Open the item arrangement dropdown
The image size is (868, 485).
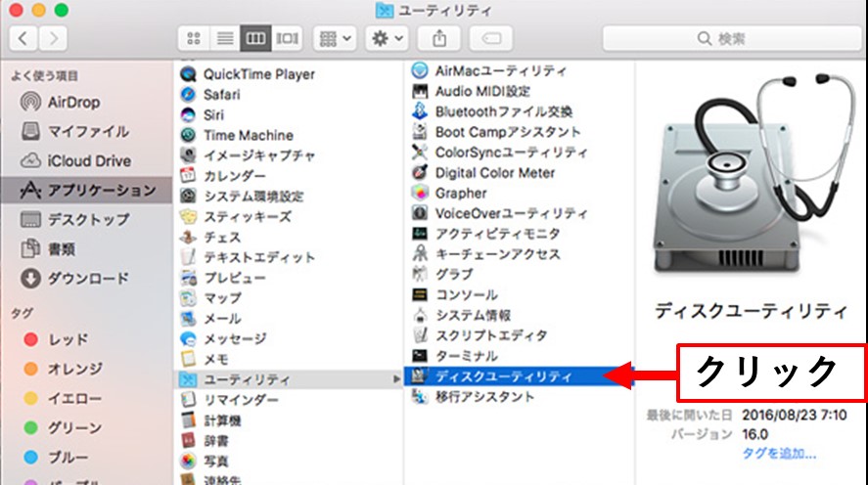pos(335,39)
